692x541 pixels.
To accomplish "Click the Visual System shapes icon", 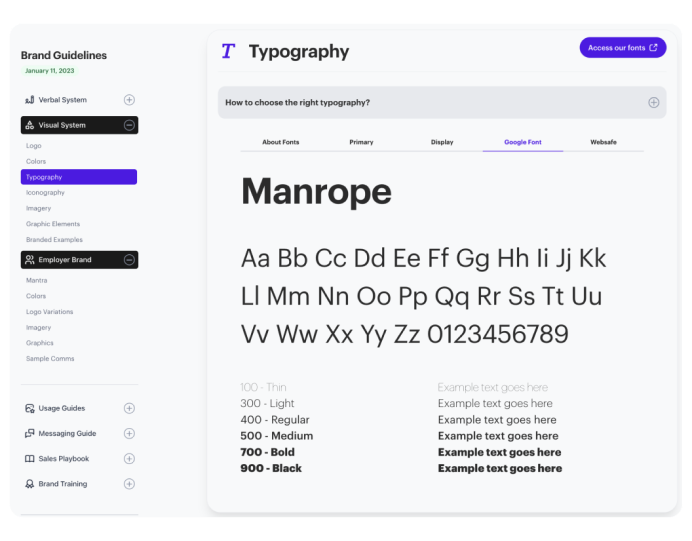I will 30,125.
